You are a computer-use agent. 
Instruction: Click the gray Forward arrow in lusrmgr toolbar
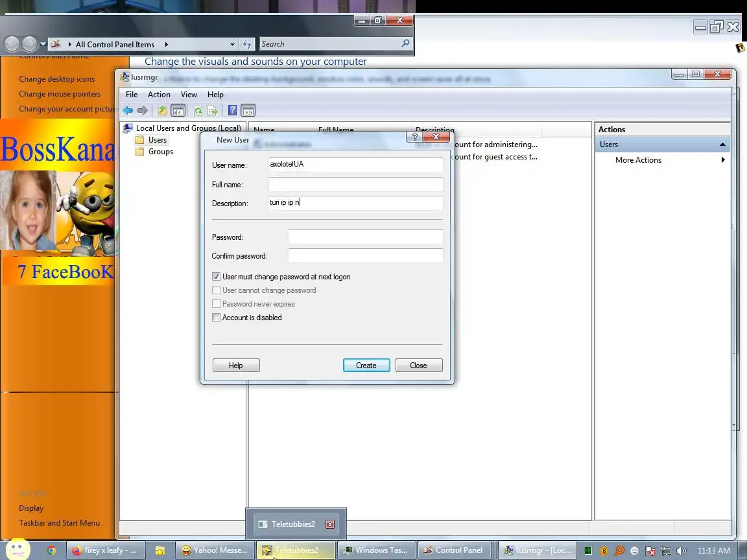tap(142, 110)
